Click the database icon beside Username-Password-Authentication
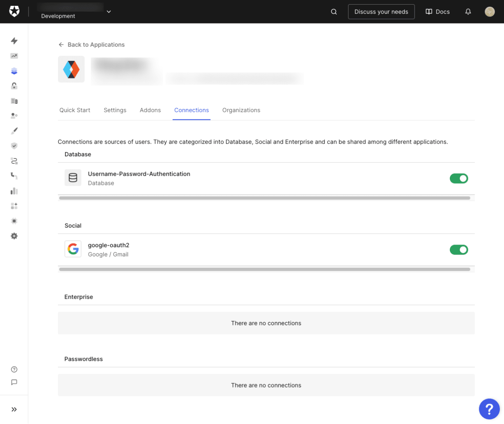504x424 pixels. pyautogui.click(x=73, y=178)
